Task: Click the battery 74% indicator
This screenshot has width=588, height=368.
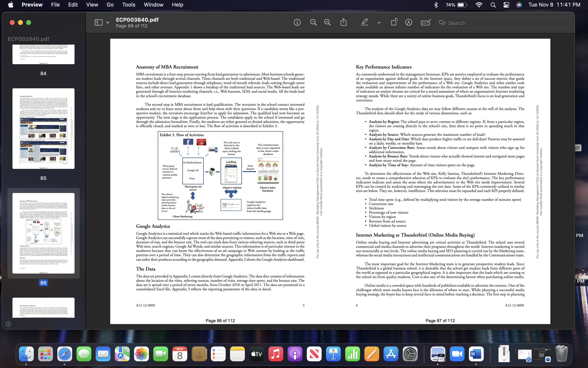Action: pyautogui.click(x=456, y=5)
